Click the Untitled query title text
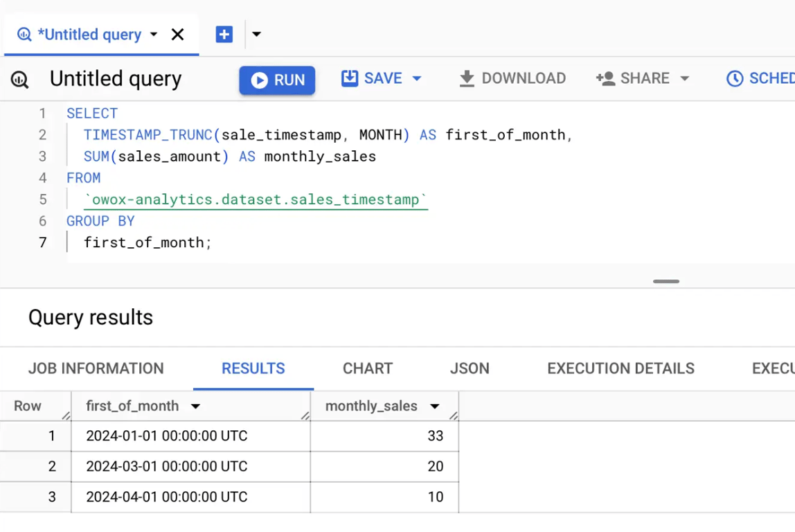This screenshot has width=795, height=532. 116,79
